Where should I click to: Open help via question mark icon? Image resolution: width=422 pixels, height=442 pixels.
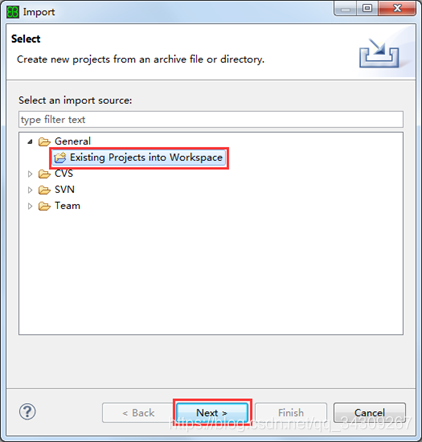tap(27, 412)
